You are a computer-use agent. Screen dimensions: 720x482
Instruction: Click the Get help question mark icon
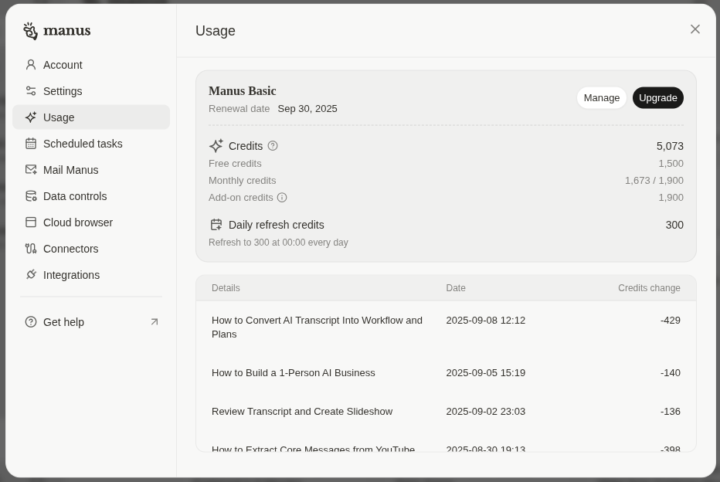pyautogui.click(x=31, y=322)
